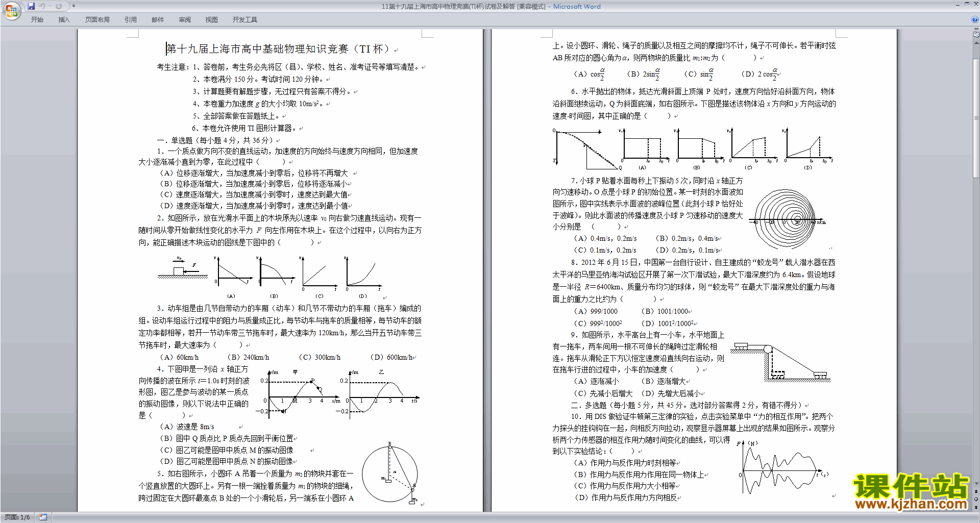Close the Microsoft Word window
The height and width of the screenshot is (523, 980).
point(975,4)
